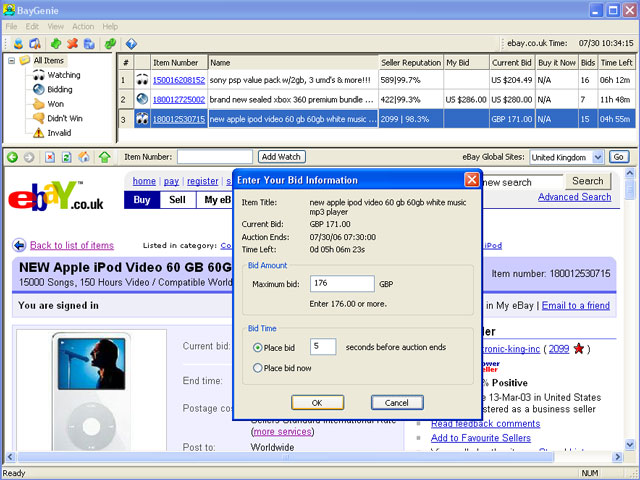Click the user login toolbar icon
This screenshot has width=640, height=480.
[x=18, y=43]
